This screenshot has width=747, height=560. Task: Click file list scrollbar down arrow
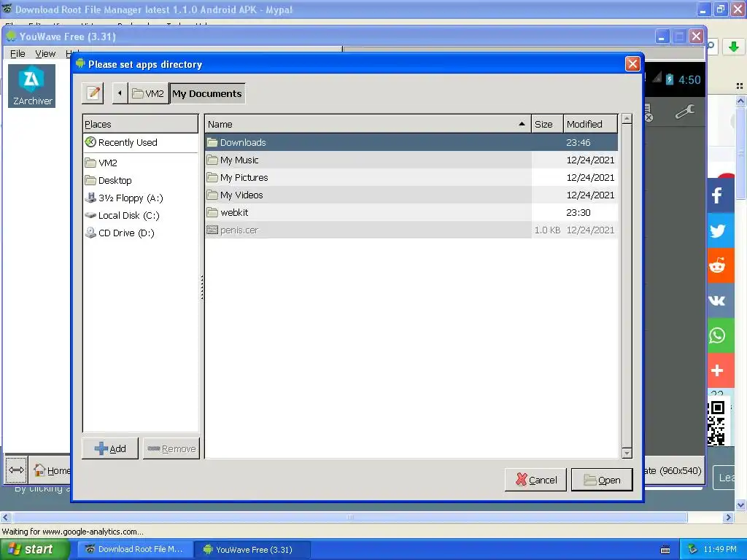pos(627,454)
